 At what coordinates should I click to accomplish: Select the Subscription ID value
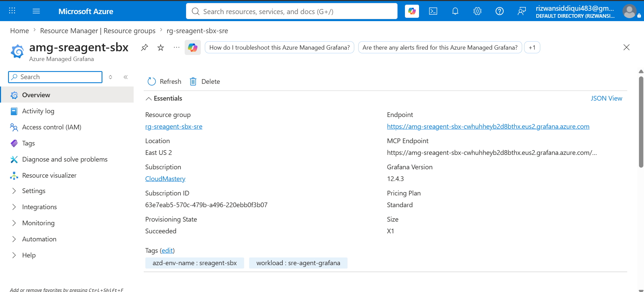pos(206,205)
